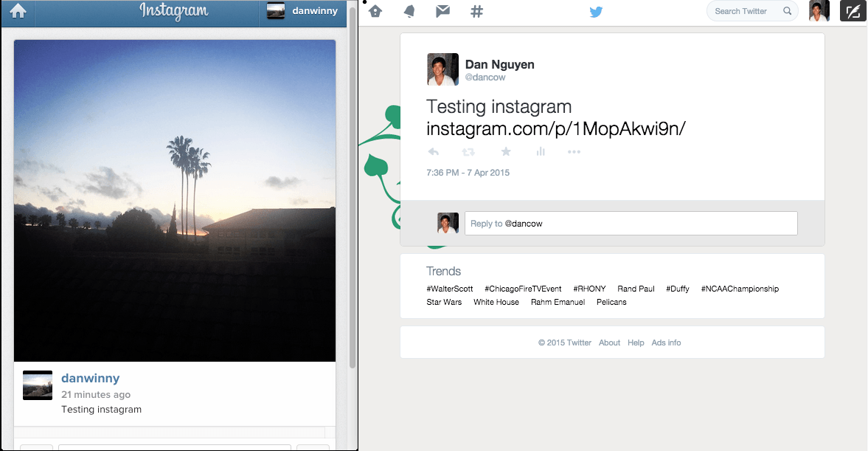This screenshot has height=451, width=868.
Task: Open the #WalterScott trend
Action: click(450, 289)
